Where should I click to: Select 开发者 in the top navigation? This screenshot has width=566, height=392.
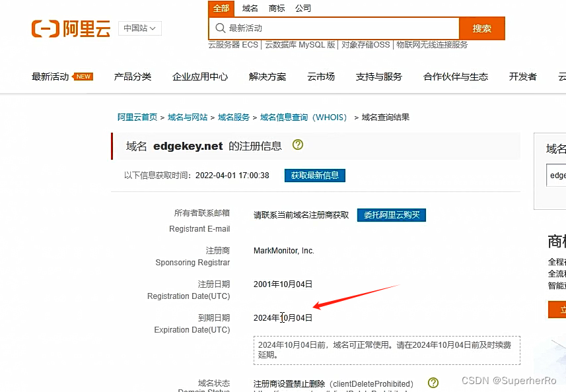click(x=522, y=77)
